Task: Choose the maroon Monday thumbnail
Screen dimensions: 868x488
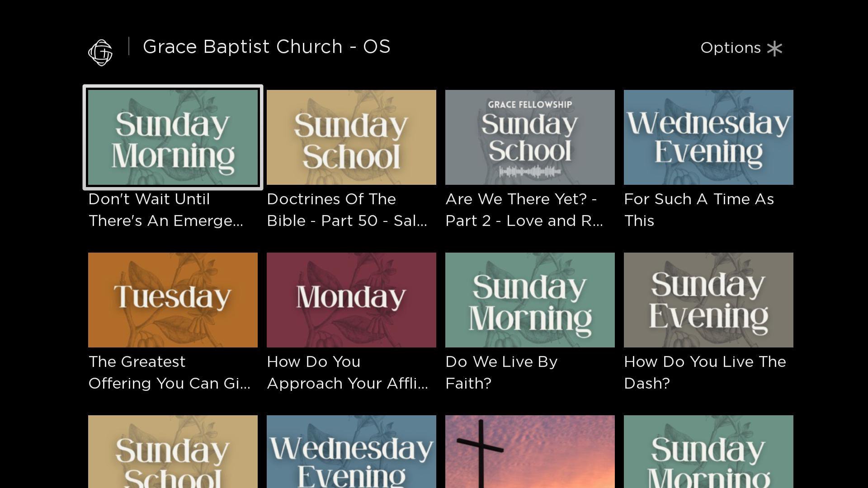Action: click(x=351, y=300)
